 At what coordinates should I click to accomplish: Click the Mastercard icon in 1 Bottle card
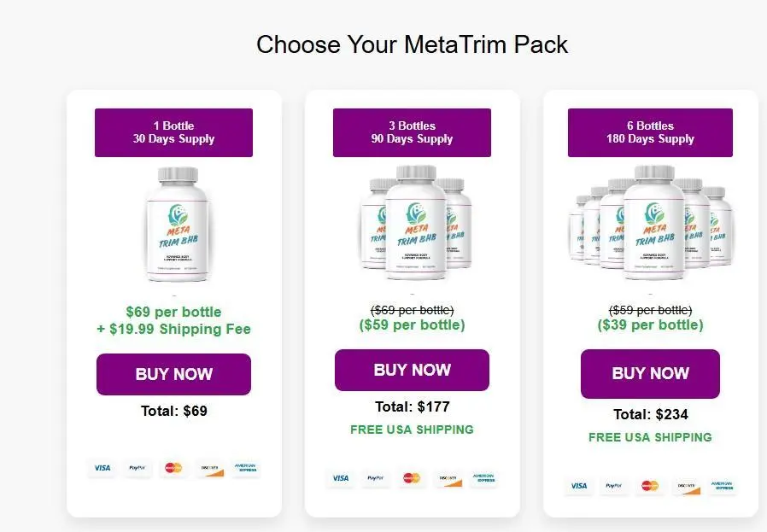[x=173, y=468]
